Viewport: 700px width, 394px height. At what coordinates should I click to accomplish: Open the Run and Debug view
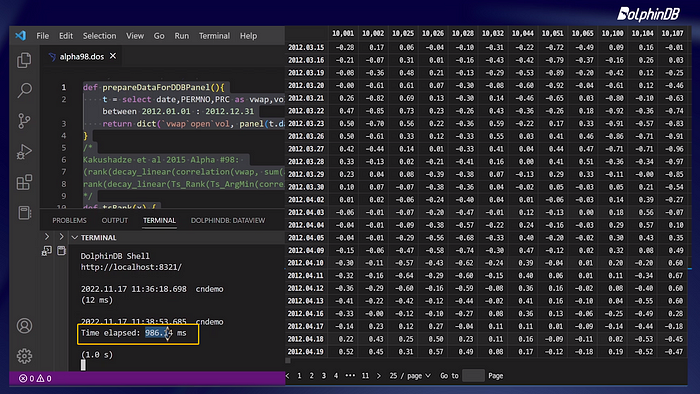(24, 152)
